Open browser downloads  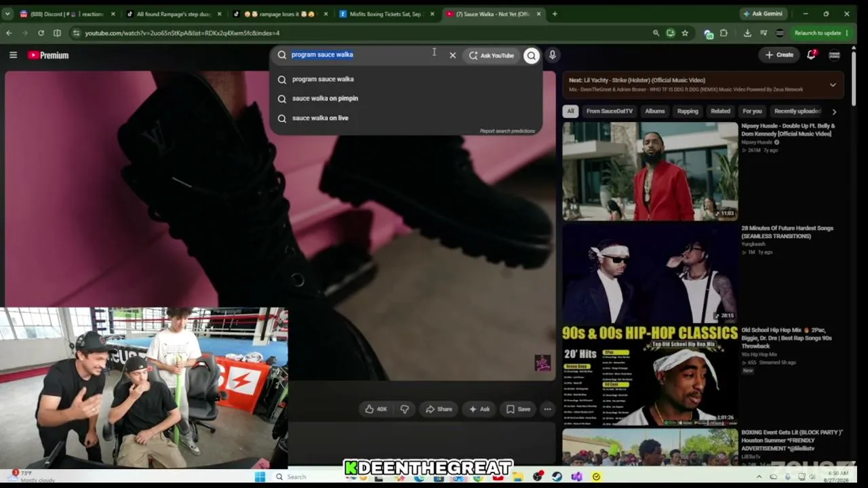pyautogui.click(x=747, y=33)
